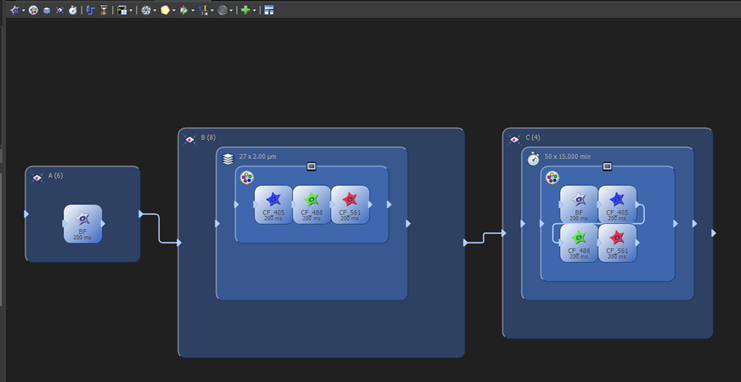Open the green plus icon dropdown
The height and width of the screenshot is (382, 741).
pos(254,10)
